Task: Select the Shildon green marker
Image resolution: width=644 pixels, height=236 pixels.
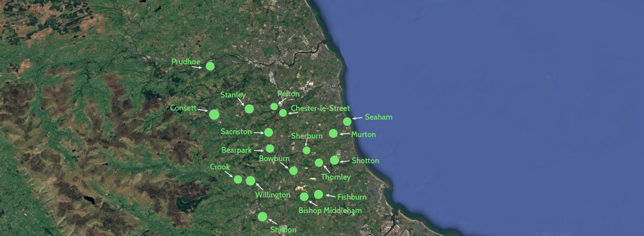Action: pyautogui.click(x=262, y=217)
